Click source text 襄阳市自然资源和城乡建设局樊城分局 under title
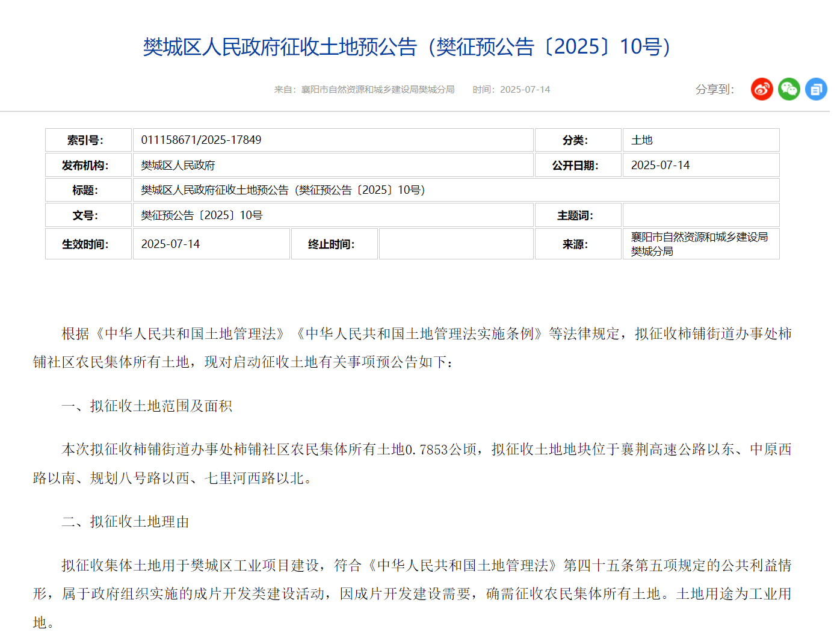The image size is (840, 641). tap(378, 90)
